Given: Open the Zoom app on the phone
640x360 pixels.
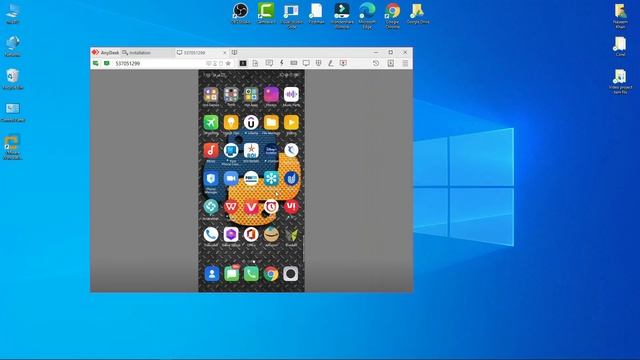Looking at the screenshot, I should [x=231, y=178].
